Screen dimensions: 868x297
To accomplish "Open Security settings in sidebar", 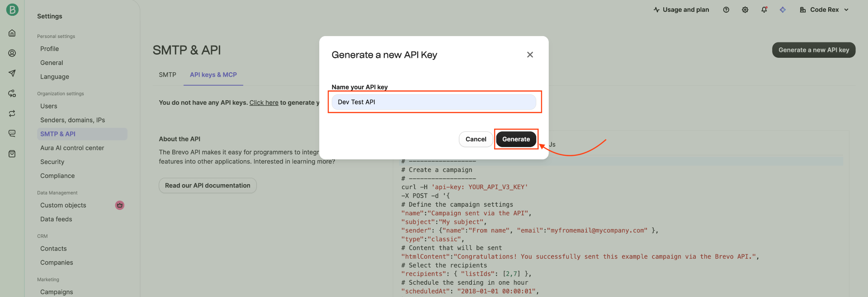I will pos(52,162).
